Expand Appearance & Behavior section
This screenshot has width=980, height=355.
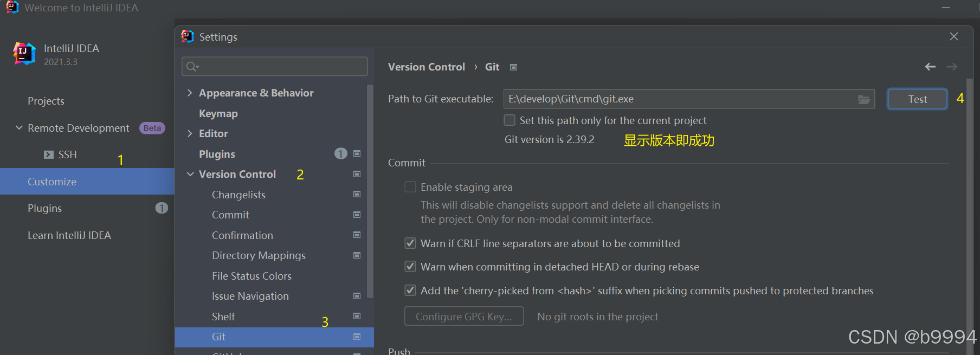click(190, 93)
